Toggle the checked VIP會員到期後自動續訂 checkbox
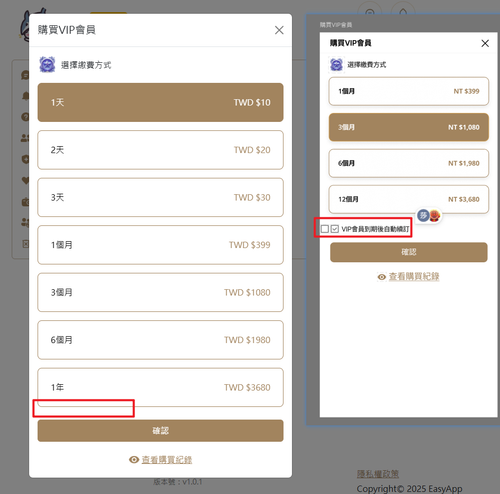The height and width of the screenshot is (494, 500). (x=335, y=229)
